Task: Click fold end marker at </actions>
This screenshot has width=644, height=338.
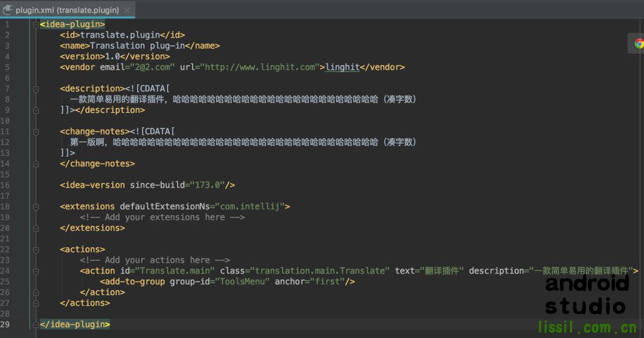Action: tap(36, 303)
